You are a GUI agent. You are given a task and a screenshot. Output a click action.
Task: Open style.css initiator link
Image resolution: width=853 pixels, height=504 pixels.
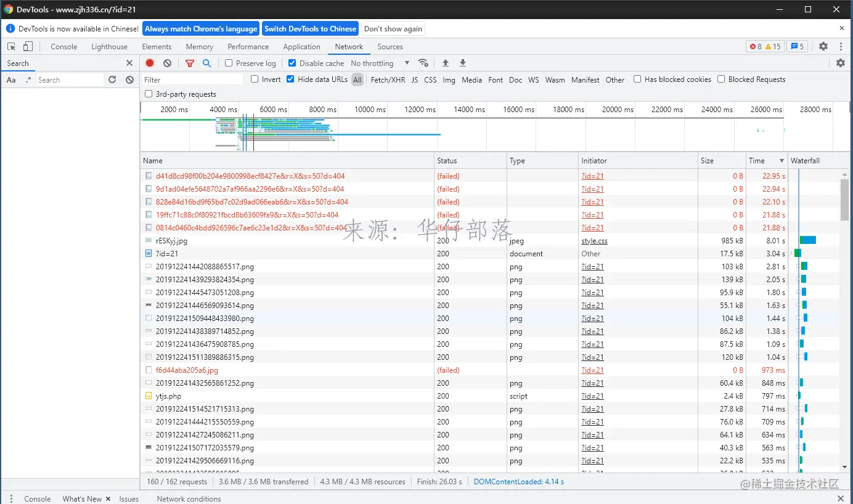pyautogui.click(x=594, y=241)
